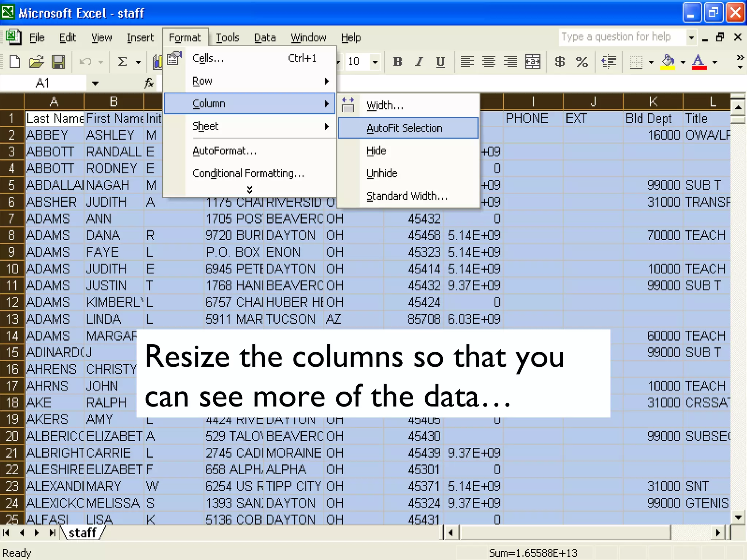Open the Row submenu
Screen dimensions: 747x560
(249, 81)
